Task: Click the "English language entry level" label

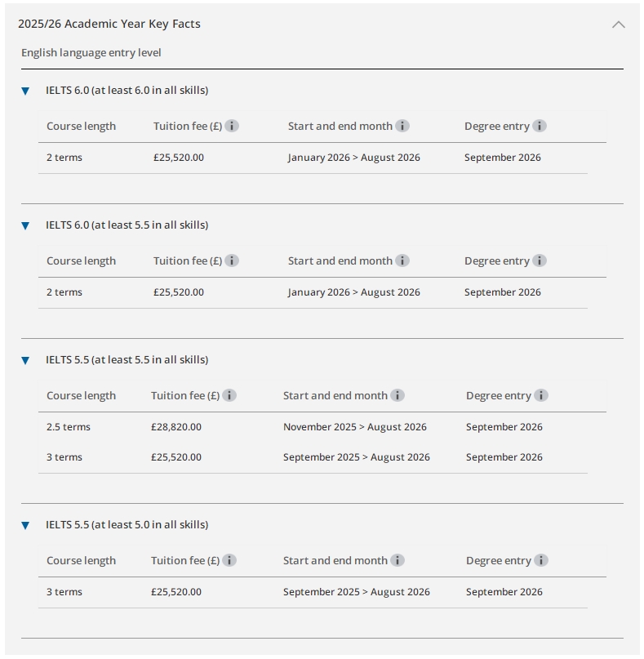Action: click(x=91, y=53)
